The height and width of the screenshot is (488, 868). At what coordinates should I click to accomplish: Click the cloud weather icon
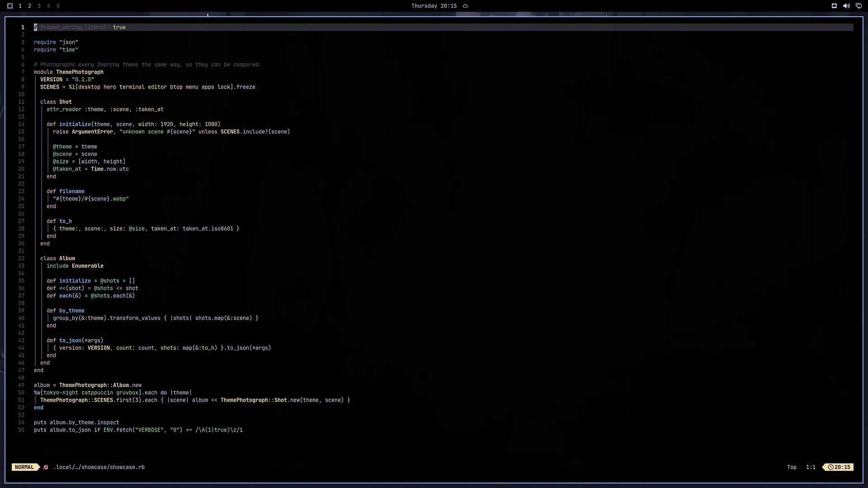465,6
